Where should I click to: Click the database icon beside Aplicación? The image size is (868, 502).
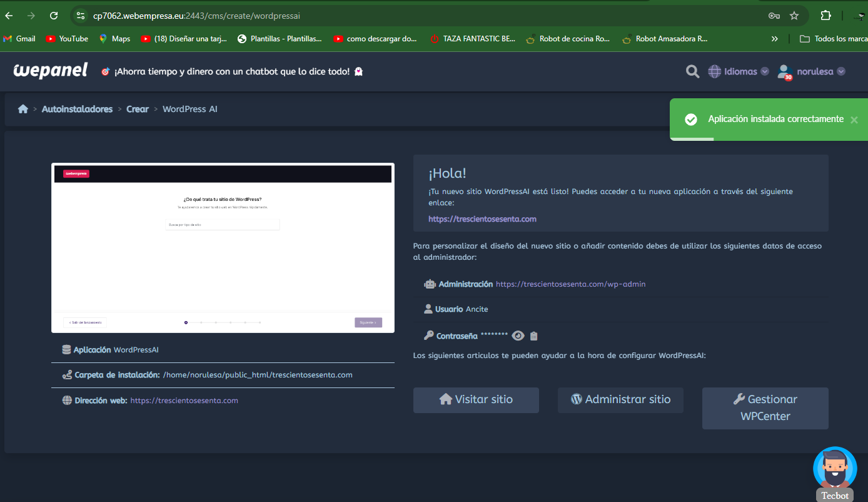66,350
